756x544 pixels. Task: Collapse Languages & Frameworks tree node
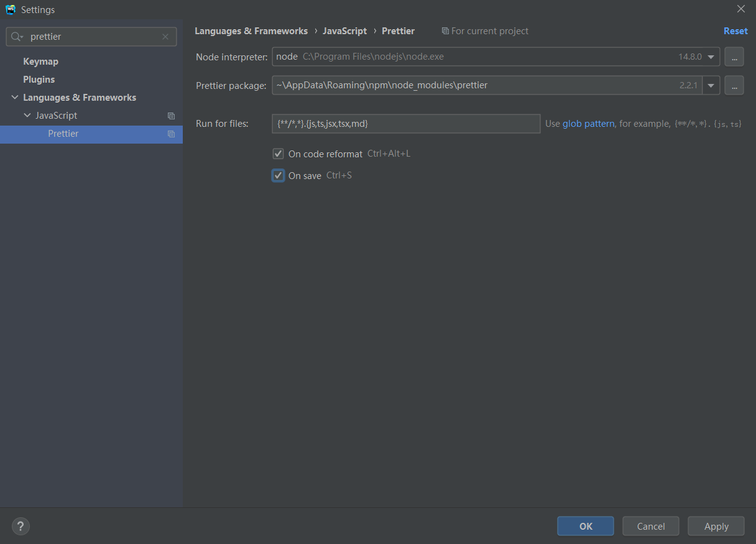15,98
